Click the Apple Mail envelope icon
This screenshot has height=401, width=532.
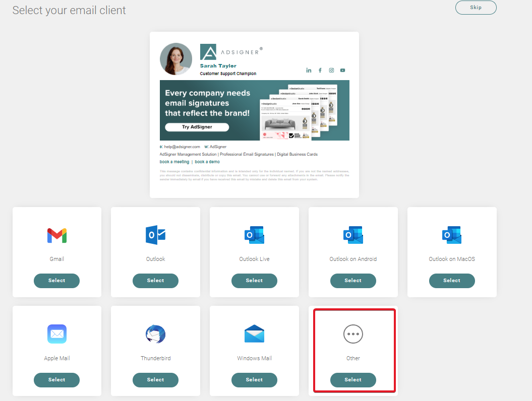(56, 334)
